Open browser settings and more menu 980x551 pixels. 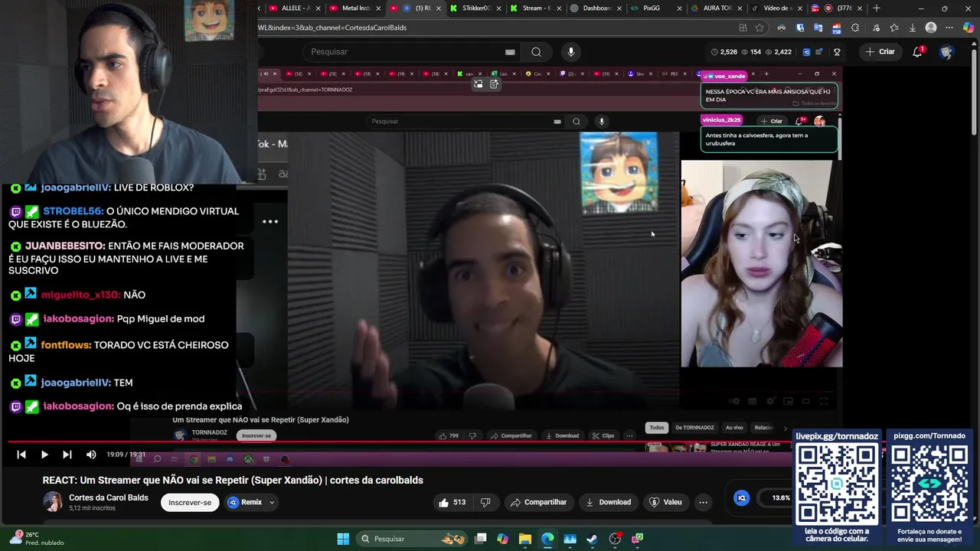tap(949, 28)
